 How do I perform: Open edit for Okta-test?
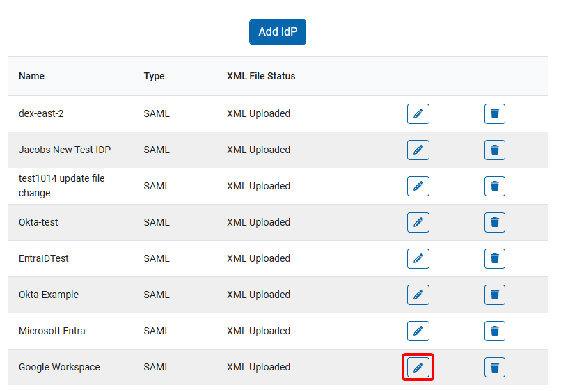point(418,222)
